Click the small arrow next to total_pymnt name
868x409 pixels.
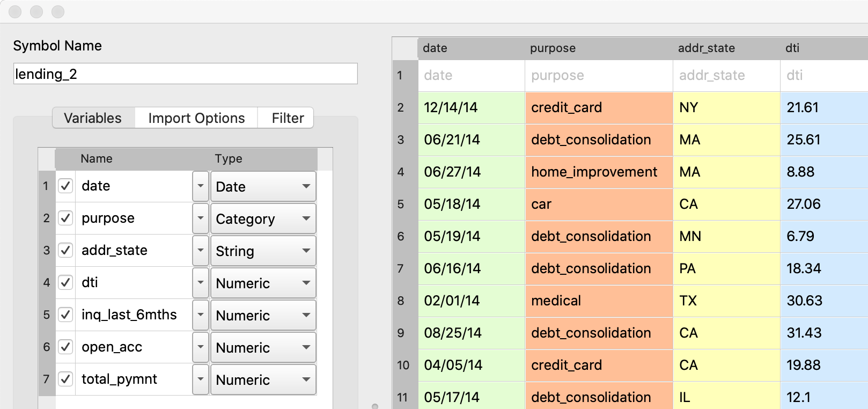[x=201, y=379]
